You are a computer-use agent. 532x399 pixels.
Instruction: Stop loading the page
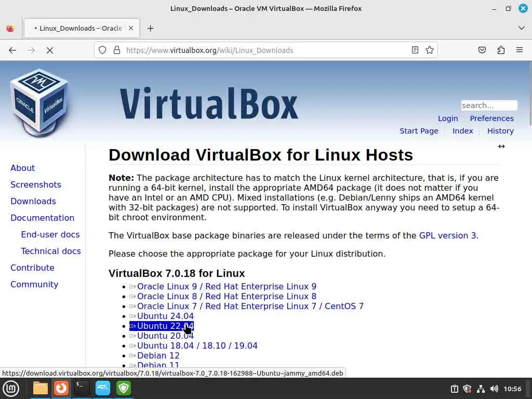[x=50, y=50]
